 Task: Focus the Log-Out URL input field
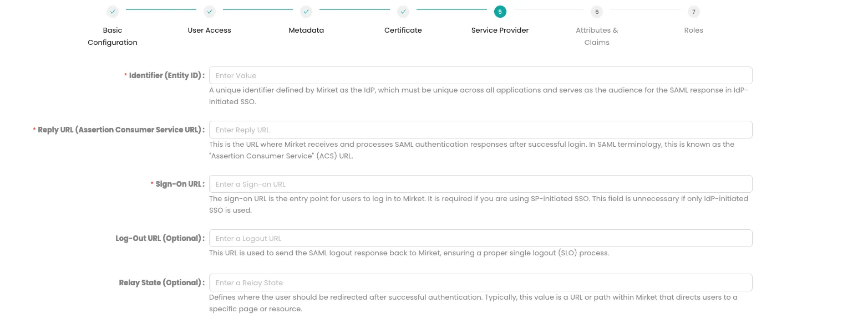(480, 238)
